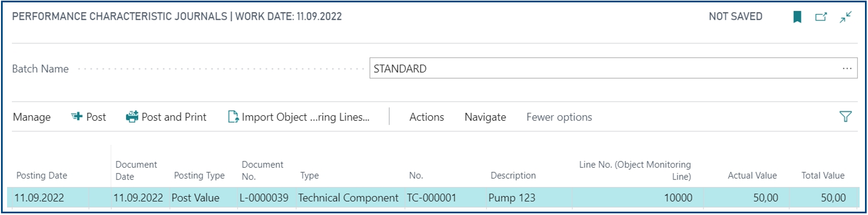Viewport: 868px width, 215px height.
Task: Select the Posting Type cell Post Value
Action: point(203,198)
